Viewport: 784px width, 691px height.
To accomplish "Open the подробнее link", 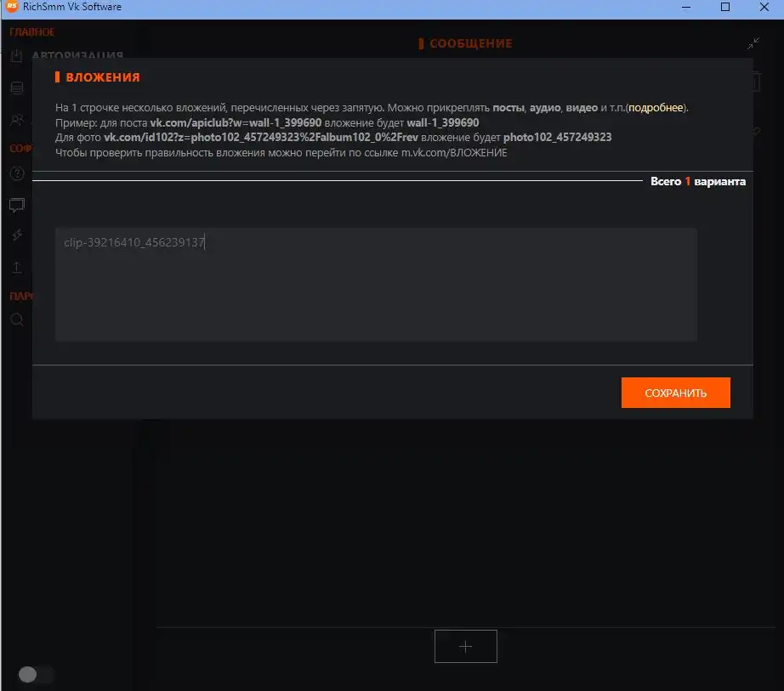I will tap(656, 107).
